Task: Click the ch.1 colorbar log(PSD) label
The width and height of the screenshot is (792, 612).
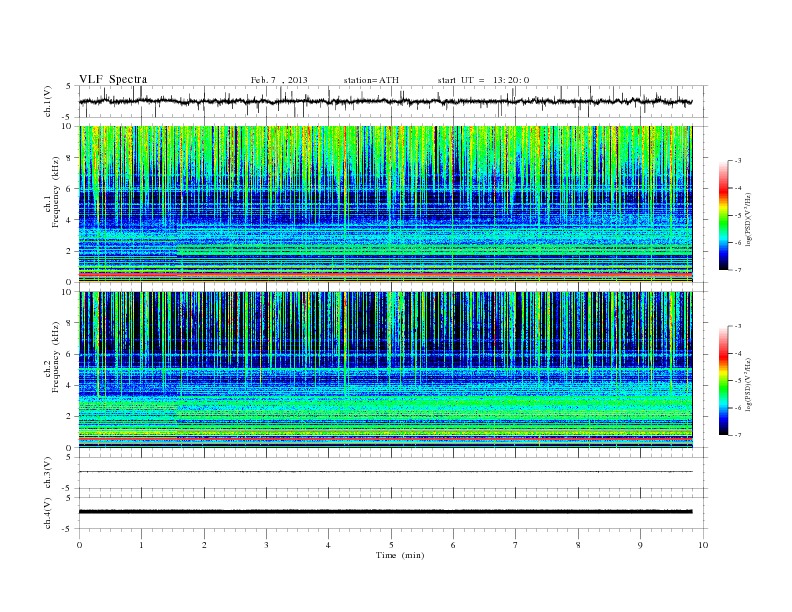Action: pos(749,219)
